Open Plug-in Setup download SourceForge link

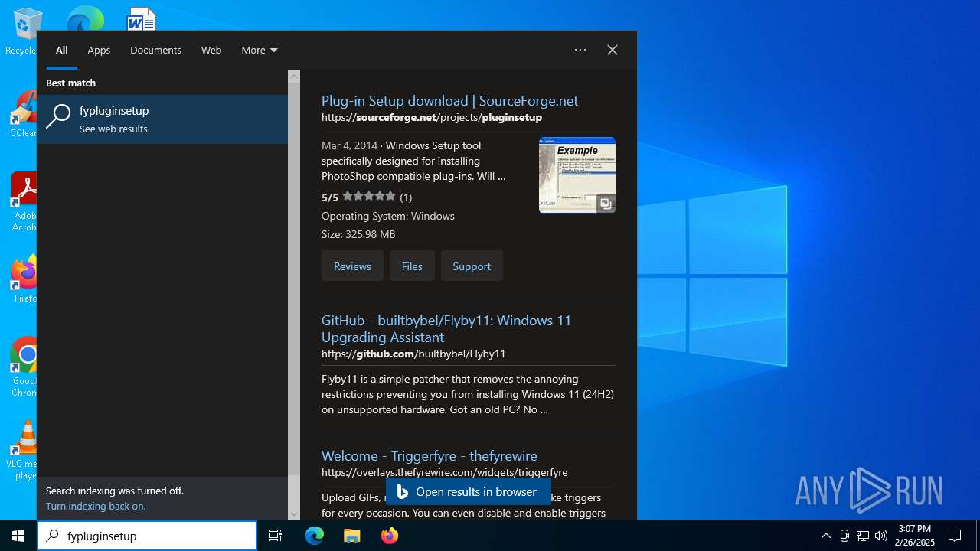click(x=449, y=101)
